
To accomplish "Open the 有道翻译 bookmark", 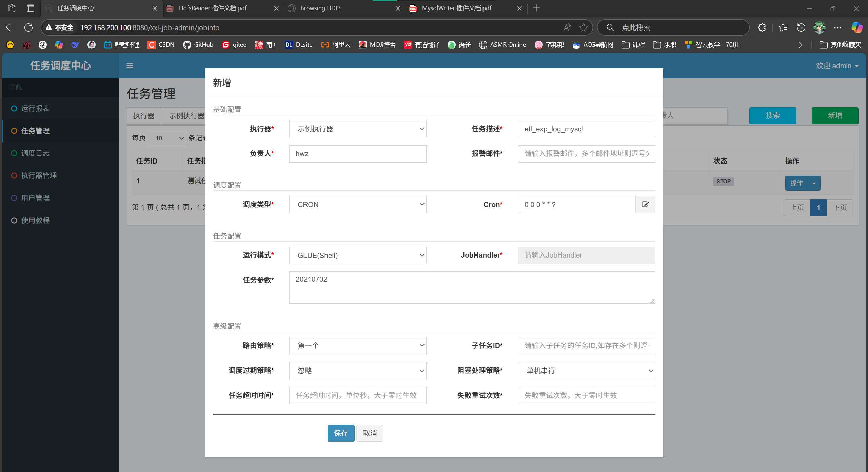I will pyautogui.click(x=421, y=44).
